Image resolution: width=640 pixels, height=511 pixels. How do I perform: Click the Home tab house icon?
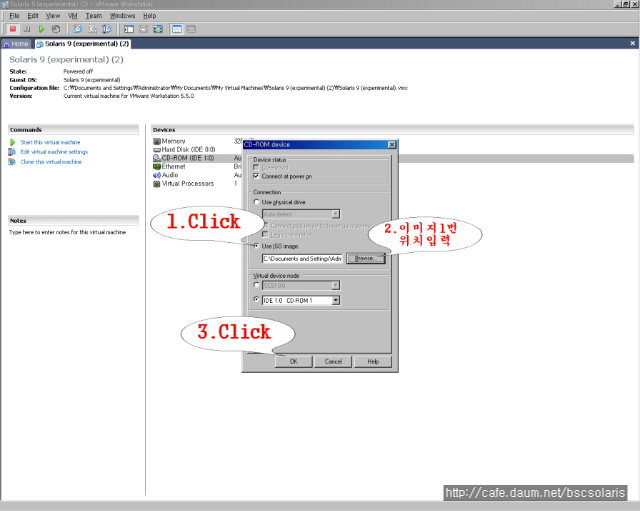pyautogui.click(x=7, y=44)
